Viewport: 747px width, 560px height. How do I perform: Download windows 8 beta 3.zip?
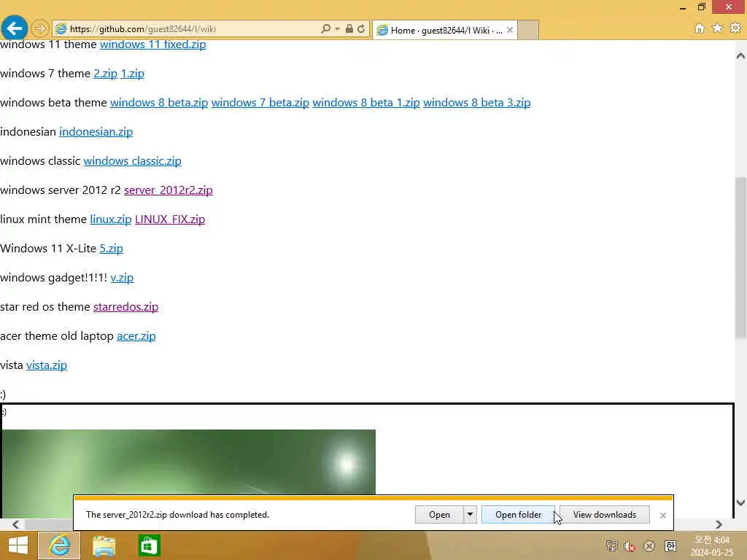(477, 102)
